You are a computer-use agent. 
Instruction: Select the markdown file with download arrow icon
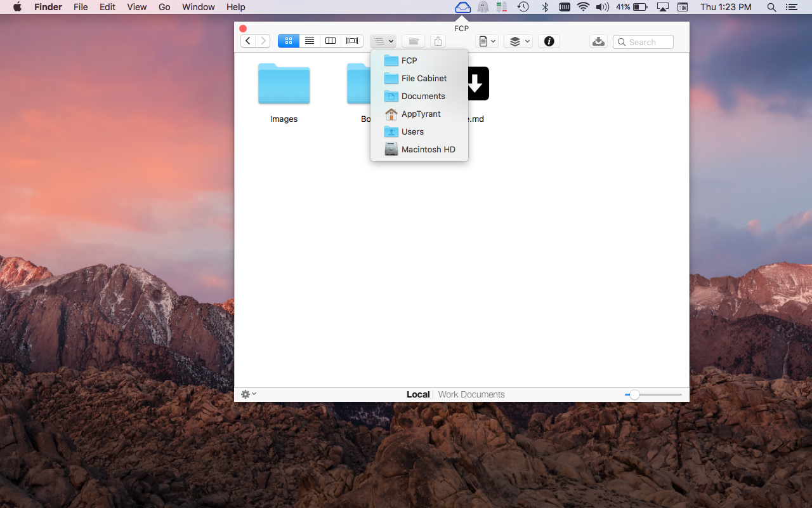point(478,83)
